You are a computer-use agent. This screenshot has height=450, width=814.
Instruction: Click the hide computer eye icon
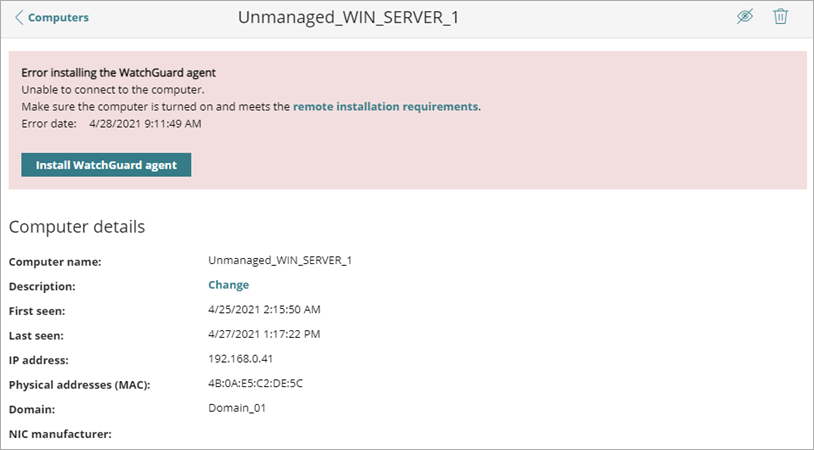[744, 17]
